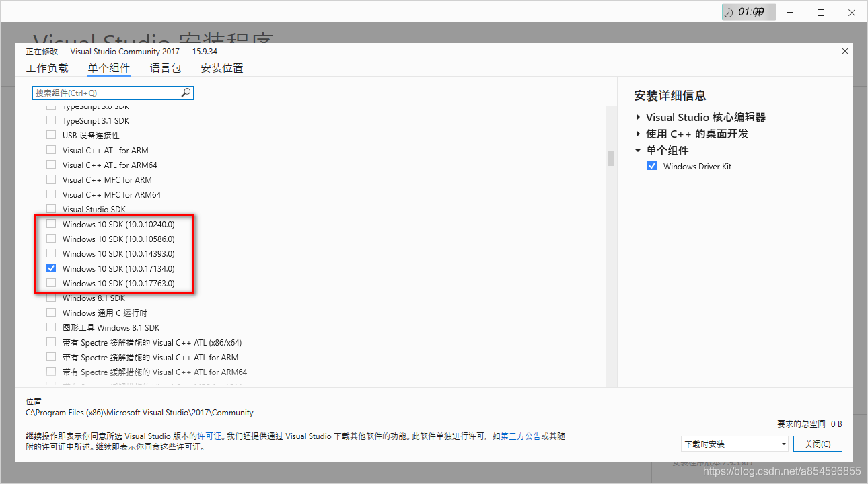The width and height of the screenshot is (868, 484).
Task: Click the 安装详细信息 heading
Action: click(670, 95)
